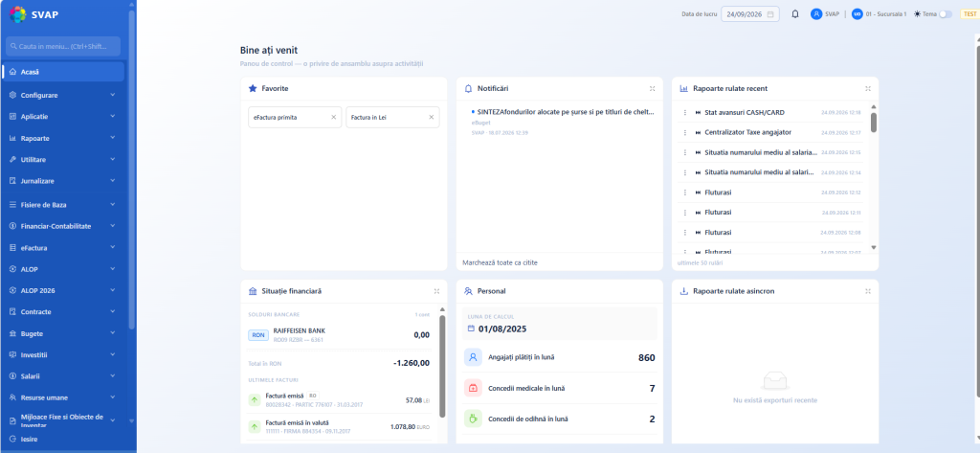Image resolution: width=980 pixels, height=453 pixels.
Task: Expand the Aplicatie menu chevron
Action: (x=113, y=117)
